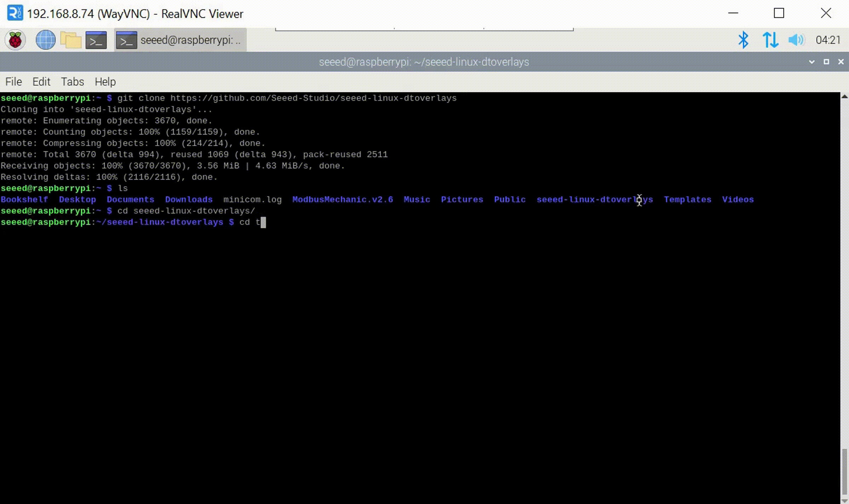Image resolution: width=849 pixels, height=504 pixels.
Task: Open the Help menu in terminal
Action: click(x=105, y=82)
